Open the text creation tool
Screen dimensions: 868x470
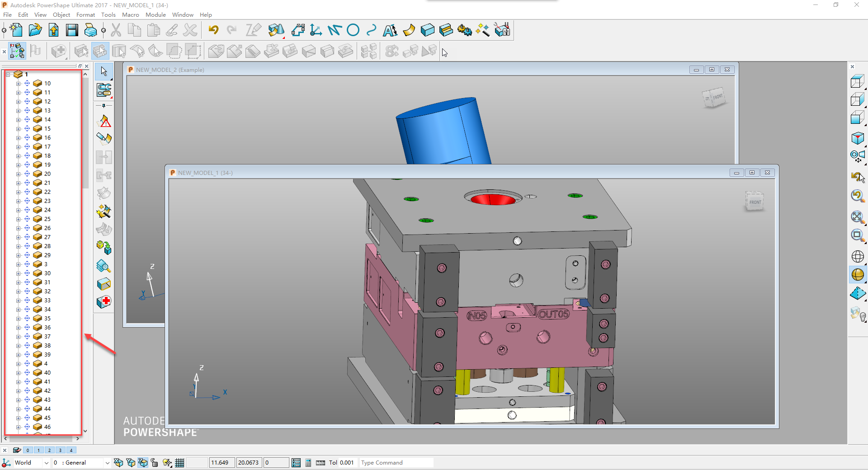tap(390, 30)
